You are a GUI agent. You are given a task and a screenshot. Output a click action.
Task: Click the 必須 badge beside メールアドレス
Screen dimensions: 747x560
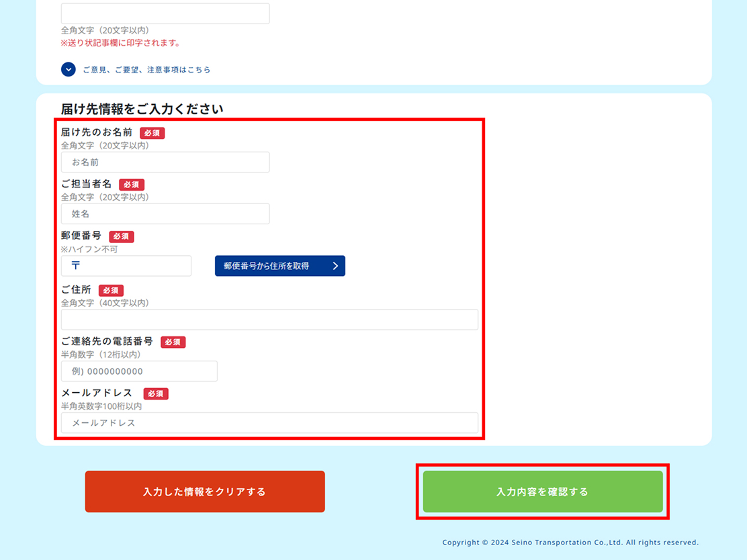[x=156, y=393]
